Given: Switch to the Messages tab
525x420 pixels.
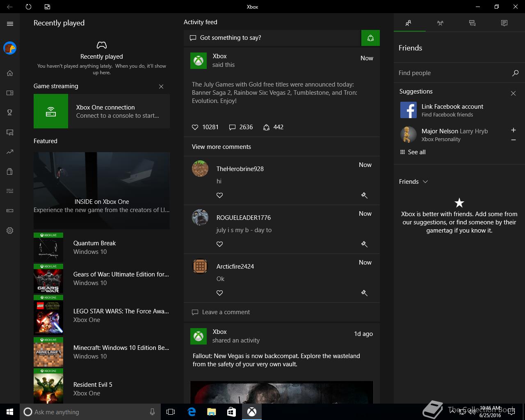Looking at the screenshot, I should [472, 23].
